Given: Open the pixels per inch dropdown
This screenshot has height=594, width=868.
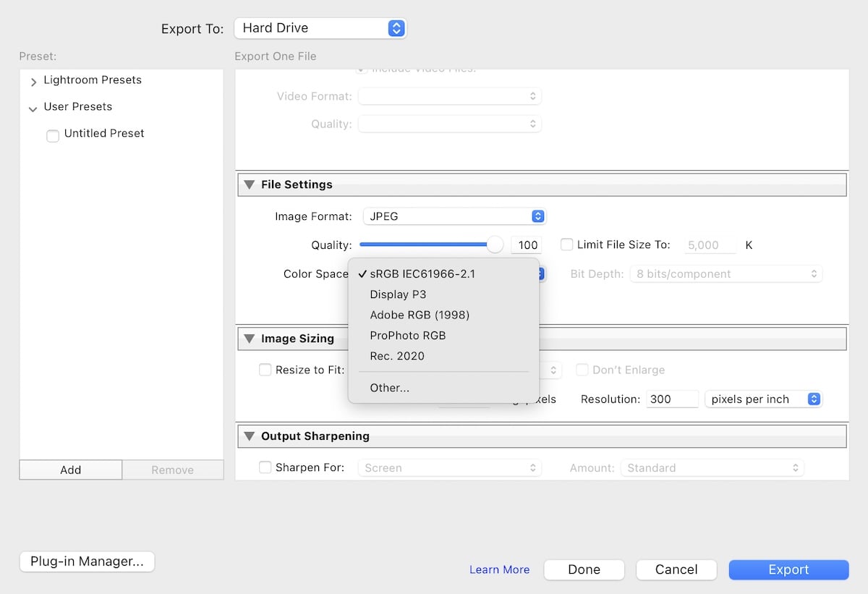Looking at the screenshot, I should click(x=763, y=399).
